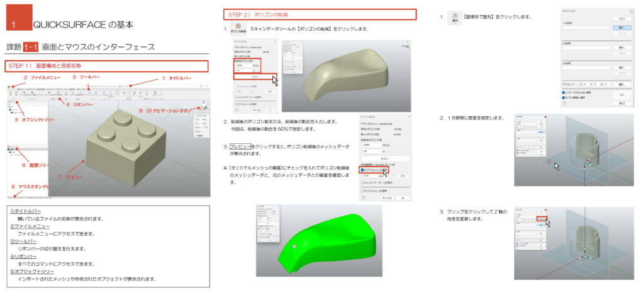This screenshot has height=291, width=644.
Task: Click 選択 button for 2次参照
Action: coord(622,48)
